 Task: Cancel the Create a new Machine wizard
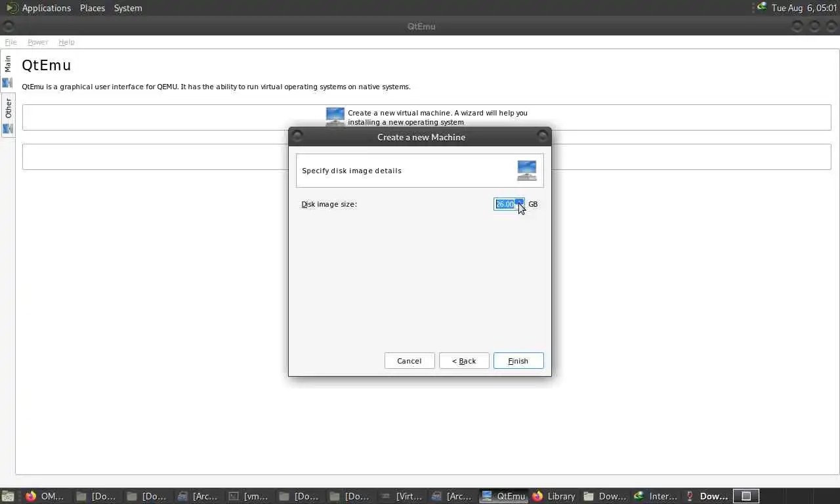pos(409,361)
